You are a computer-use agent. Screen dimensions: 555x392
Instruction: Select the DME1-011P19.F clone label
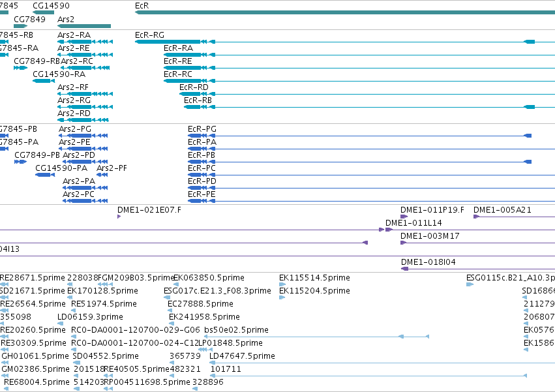432,210
